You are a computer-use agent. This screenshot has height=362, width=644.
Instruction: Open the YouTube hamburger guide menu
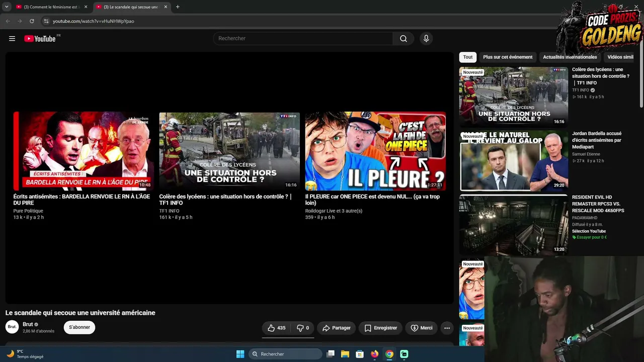point(12,39)
